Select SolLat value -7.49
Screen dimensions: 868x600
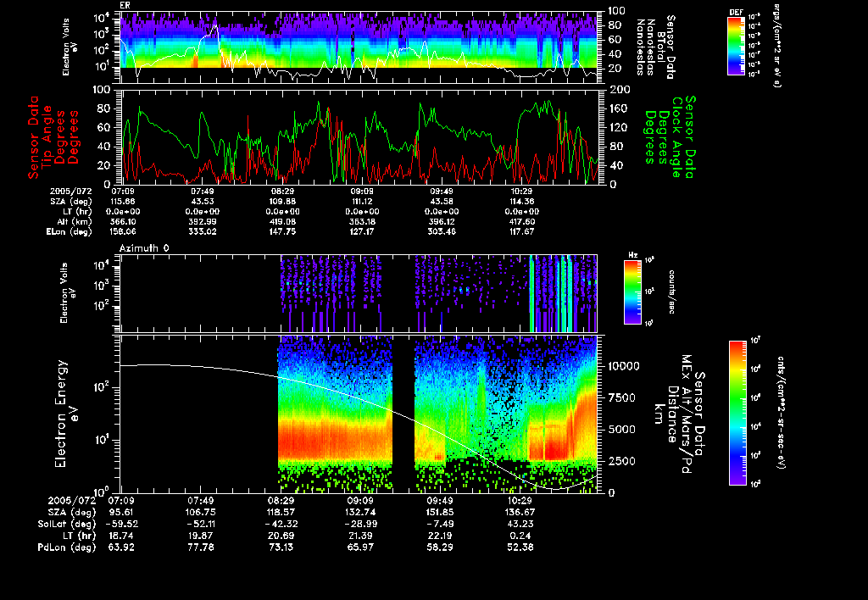[440, 525]
